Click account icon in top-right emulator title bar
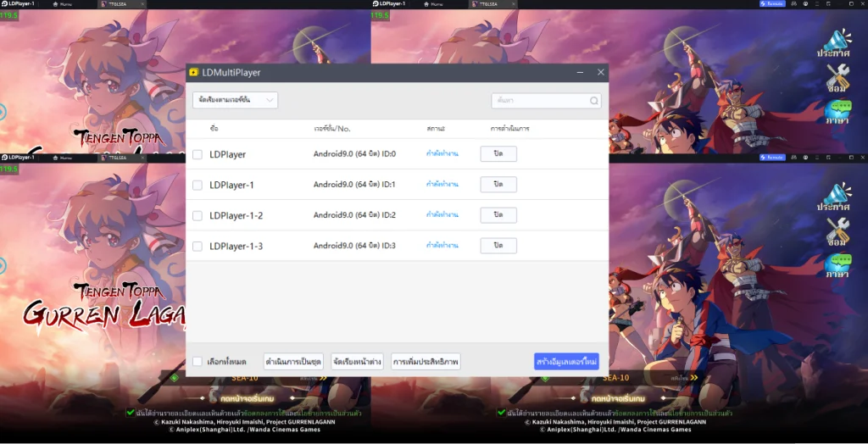The width and height of the screenshot is (868, 444). 805,3
